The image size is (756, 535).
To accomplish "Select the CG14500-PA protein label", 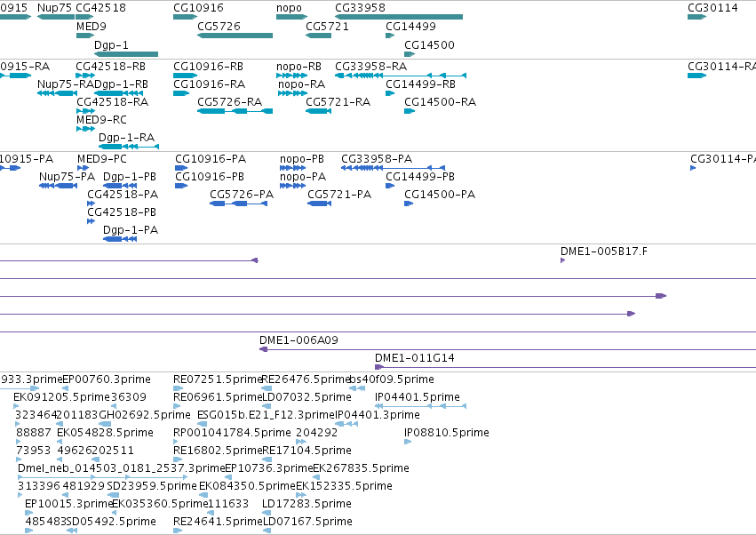I will (x=440, y=195).
